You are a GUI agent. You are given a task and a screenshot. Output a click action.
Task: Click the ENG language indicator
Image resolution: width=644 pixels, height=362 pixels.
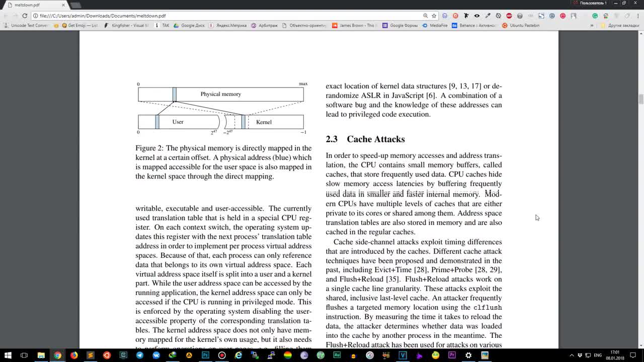[598, 355]
